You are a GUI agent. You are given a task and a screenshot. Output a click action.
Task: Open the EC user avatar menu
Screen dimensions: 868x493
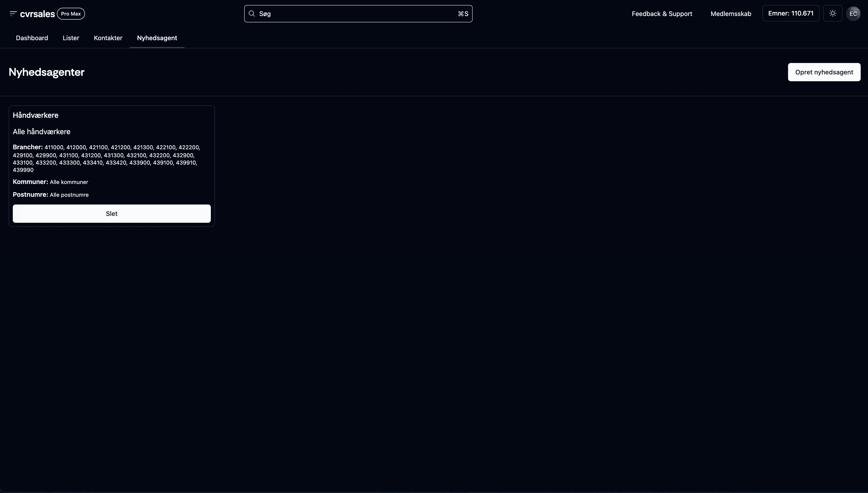click(x=853, y=14)
